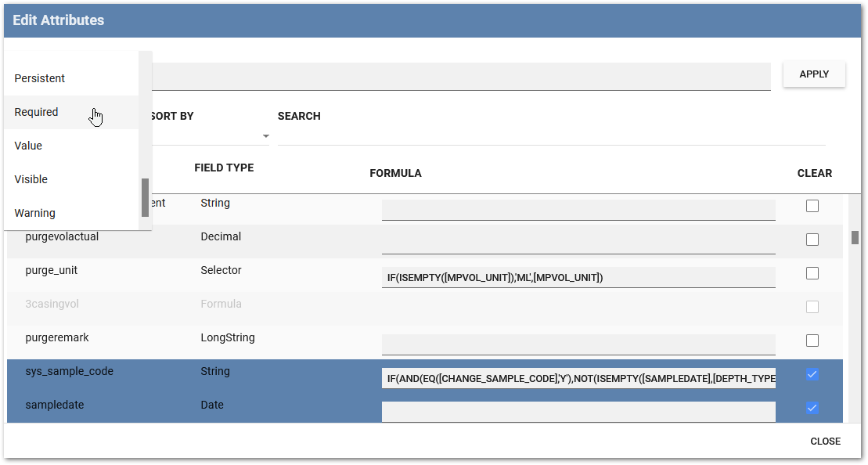This screenshot has height=465, width=868.
Task: Enable the CLEAR checkbox for purgeremark
Action: 812,340
